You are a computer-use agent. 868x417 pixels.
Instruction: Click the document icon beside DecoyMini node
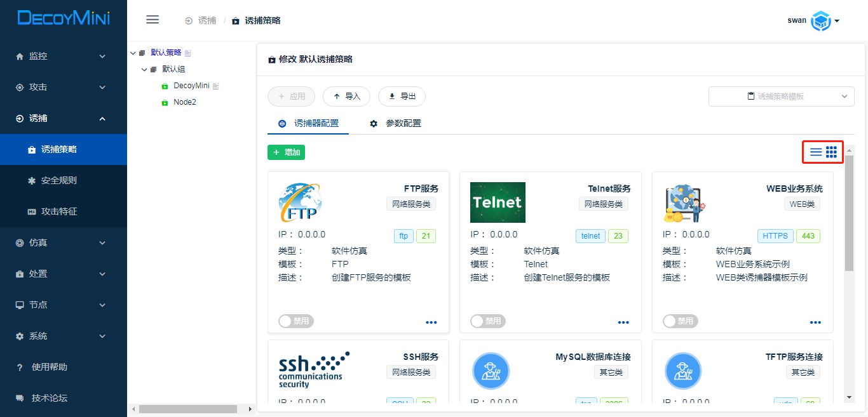215,86
